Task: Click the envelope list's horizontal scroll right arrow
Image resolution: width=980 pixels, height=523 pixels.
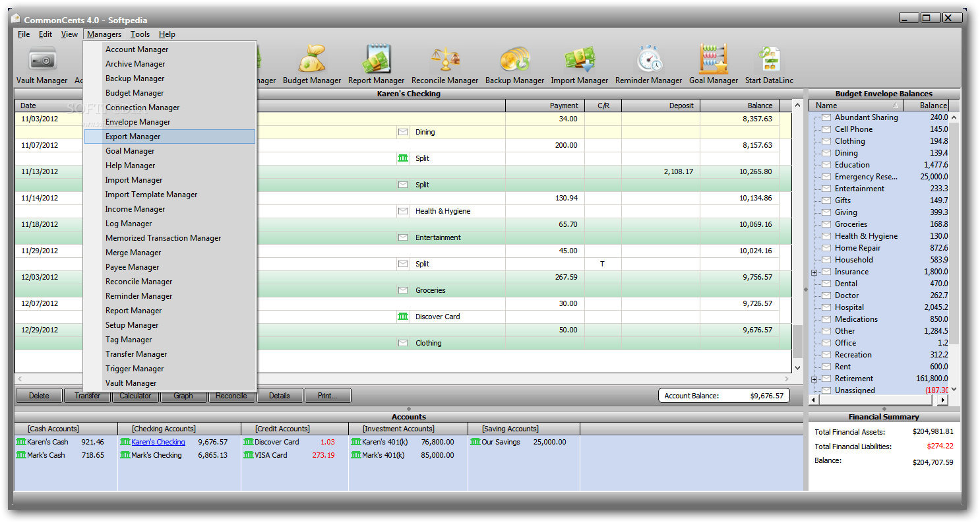Action: 944,400
